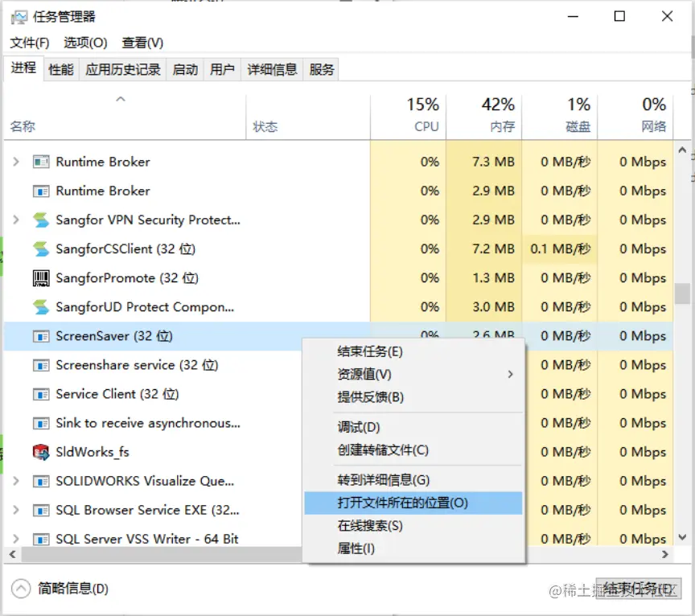Open the 选项(O) menu
The width and height of the screenshot is (695, 616).
coord(85,43)
